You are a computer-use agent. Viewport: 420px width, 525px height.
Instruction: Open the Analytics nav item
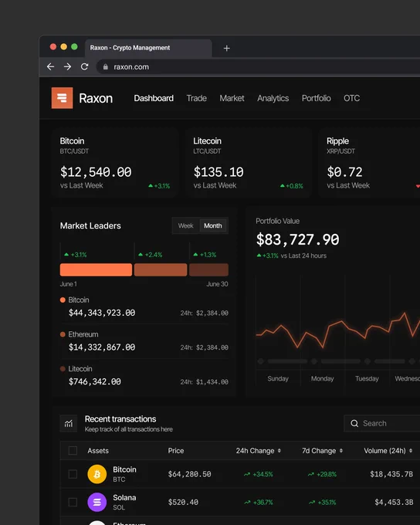coord(273,98)
